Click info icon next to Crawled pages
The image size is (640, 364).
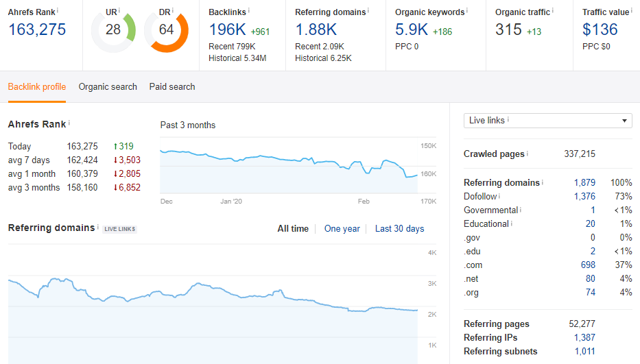pos(528,153)
